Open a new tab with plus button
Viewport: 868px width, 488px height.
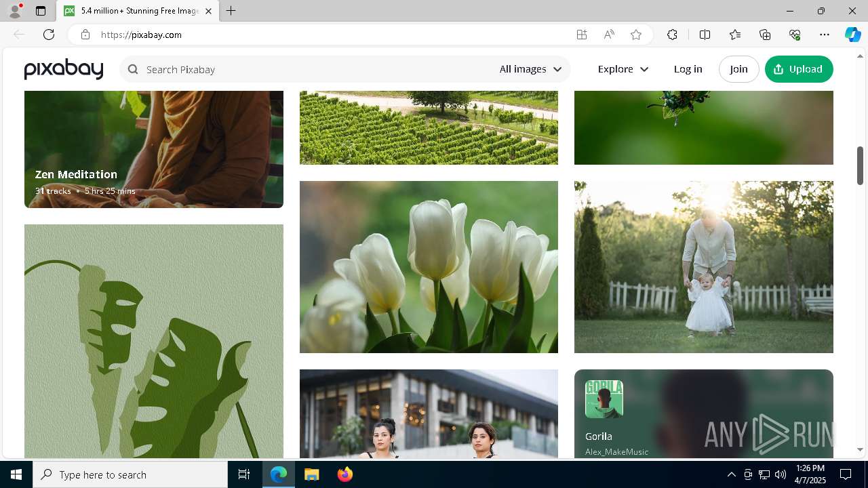[x=231, y=11]
